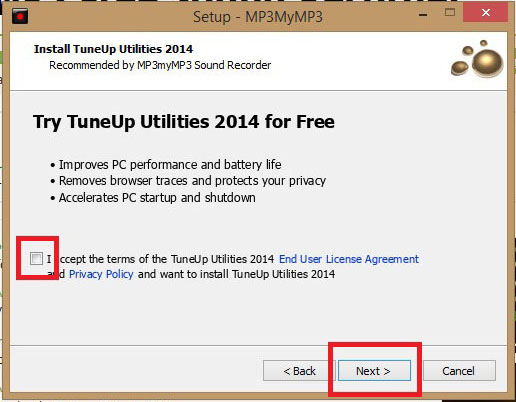Click 'Recommended by MP3myMP3 Sound Recorder' subtitle
516x402 pixels.
point(160,65)
